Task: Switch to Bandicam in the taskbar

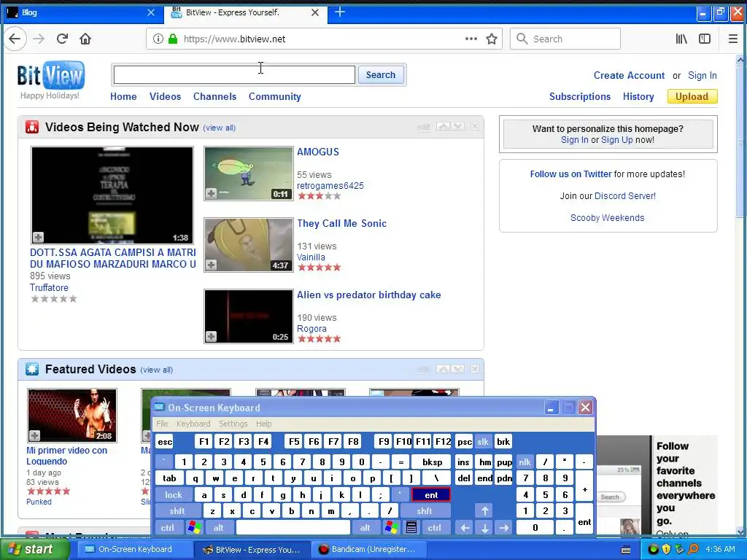Action: pyautogui.click(x=367, y=549)
